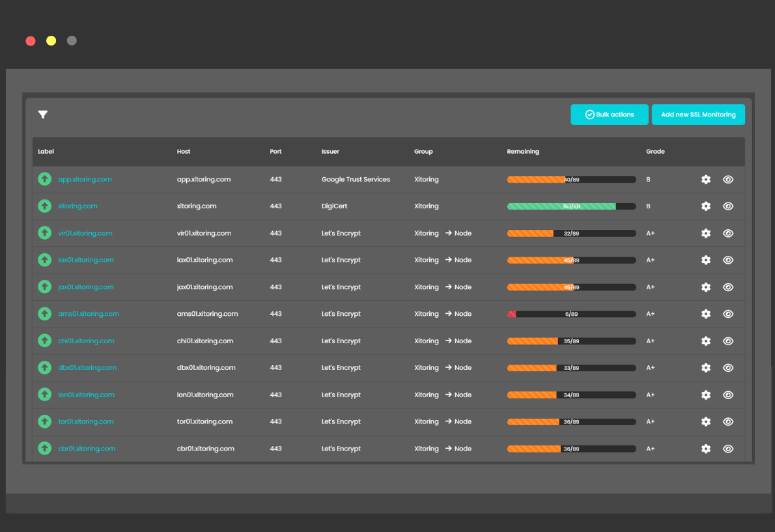
Task: Click eye icon for dbx01.xitoring.com
Action: pyautogui.click(x=728, y=367)
